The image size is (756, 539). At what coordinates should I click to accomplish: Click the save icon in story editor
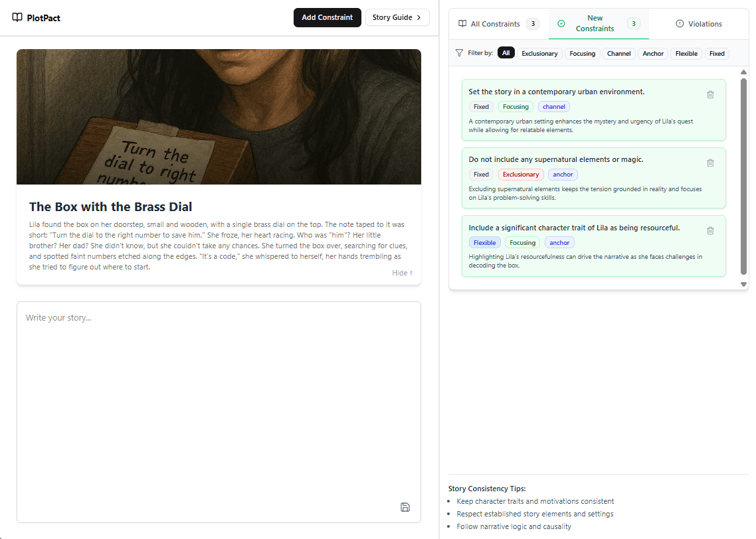pos(405,507)
